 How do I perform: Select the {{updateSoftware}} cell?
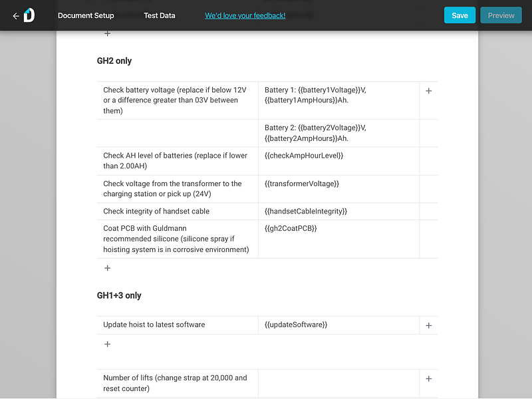338,325
